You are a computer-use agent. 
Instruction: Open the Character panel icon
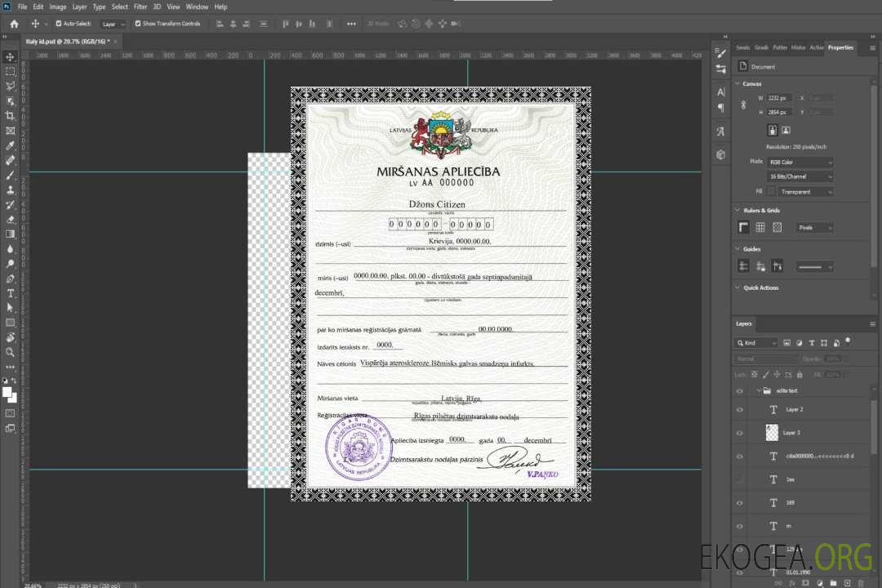(x=721, y=91)
